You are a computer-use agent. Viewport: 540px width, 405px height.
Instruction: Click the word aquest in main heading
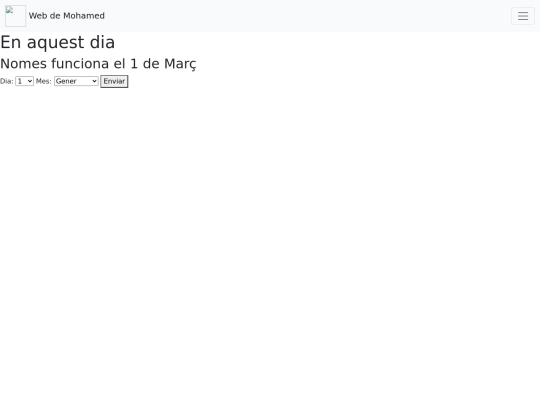pyautogui.click(x=55, y=43)
